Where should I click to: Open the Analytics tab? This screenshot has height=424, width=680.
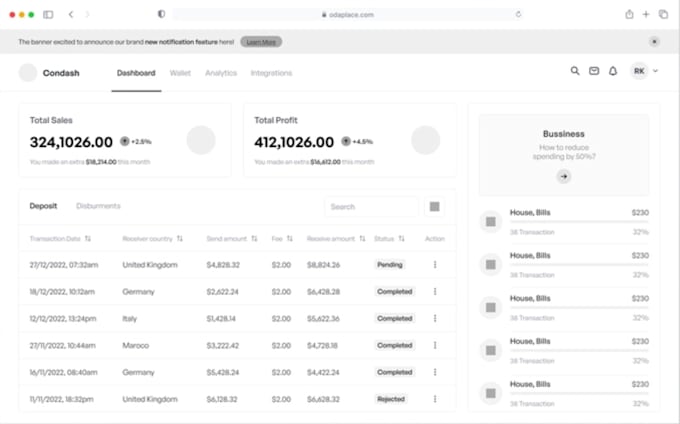pyautogui.click(x=221, y=73)
